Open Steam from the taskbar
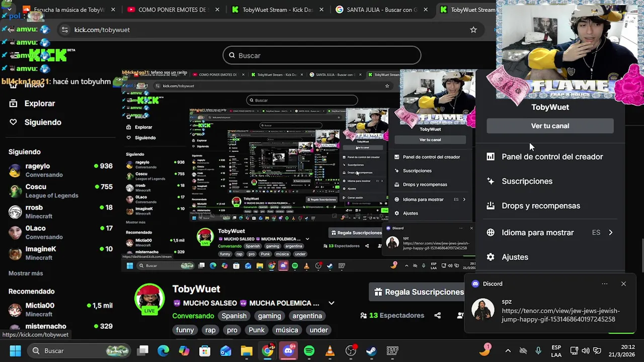 pos(371,350)
